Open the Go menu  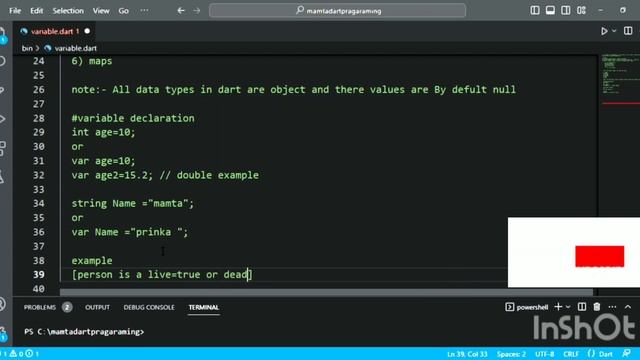point(124,11)
